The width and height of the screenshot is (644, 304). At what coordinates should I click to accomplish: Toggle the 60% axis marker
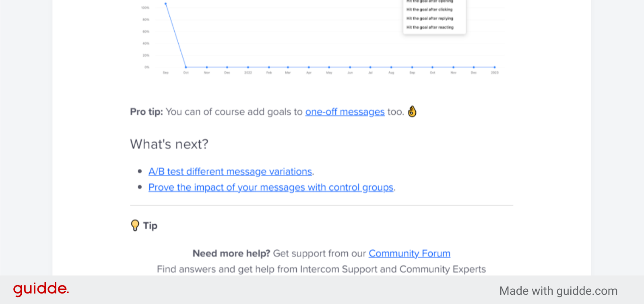tap(146, 31)
